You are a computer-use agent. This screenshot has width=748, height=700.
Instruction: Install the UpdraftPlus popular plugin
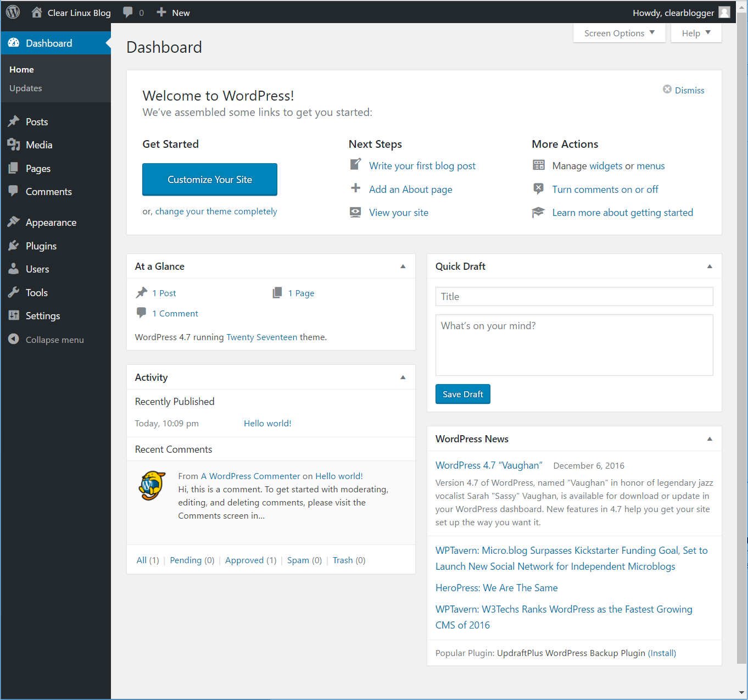pos(662,653)
